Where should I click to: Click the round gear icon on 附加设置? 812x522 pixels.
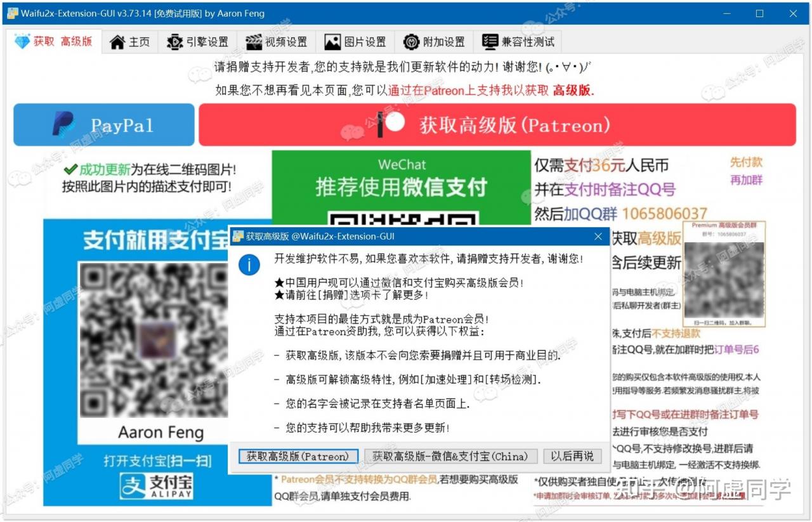click(x=411, y=42)
